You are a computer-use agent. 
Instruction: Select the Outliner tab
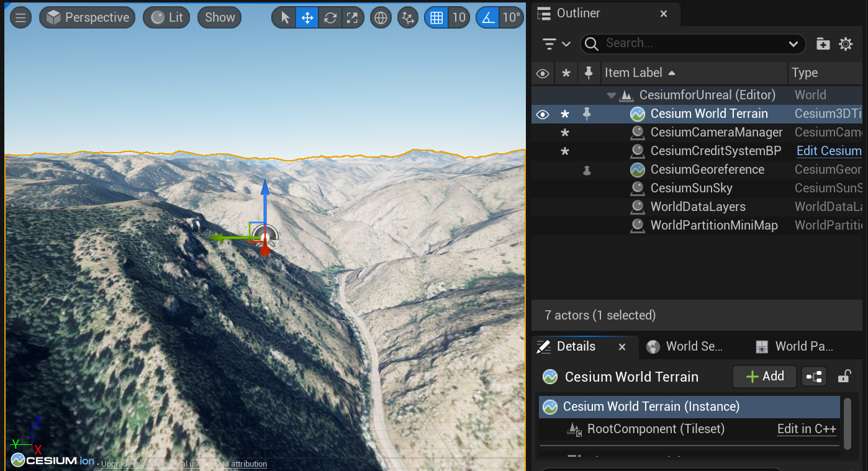577,13
